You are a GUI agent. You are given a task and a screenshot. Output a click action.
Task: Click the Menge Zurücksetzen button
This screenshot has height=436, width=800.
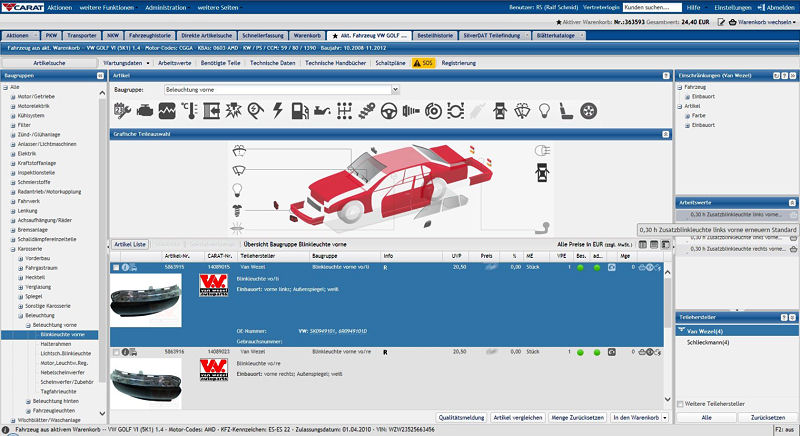(x=578, y=418)
